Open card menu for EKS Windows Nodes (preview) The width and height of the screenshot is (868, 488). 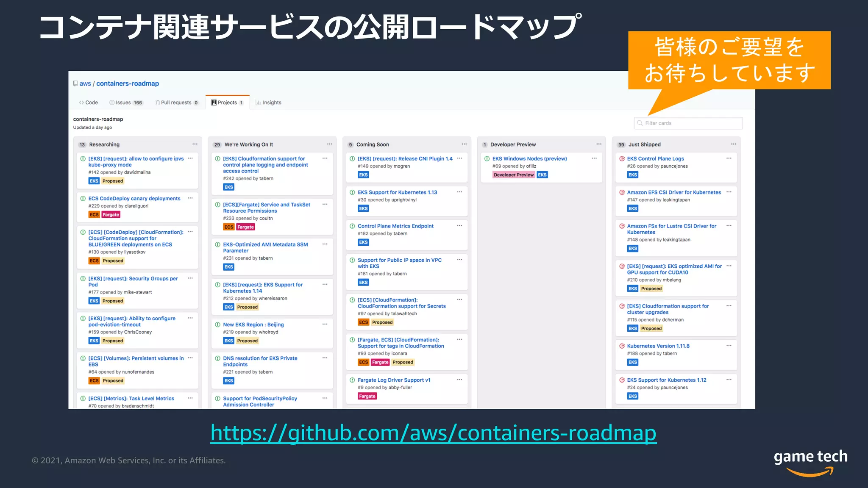594,158
